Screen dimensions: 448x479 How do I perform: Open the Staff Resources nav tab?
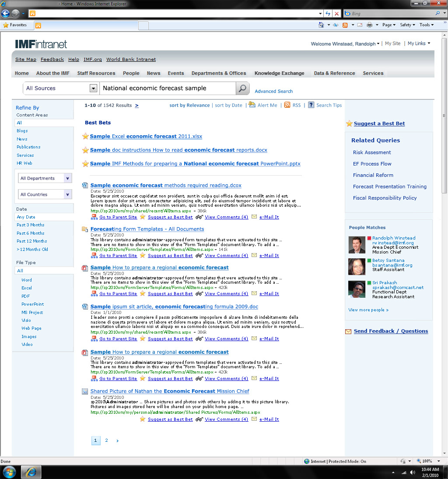96,73
